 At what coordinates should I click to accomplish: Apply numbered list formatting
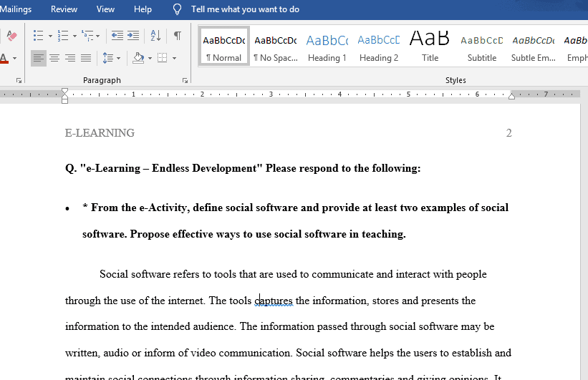tap(62, 36)
